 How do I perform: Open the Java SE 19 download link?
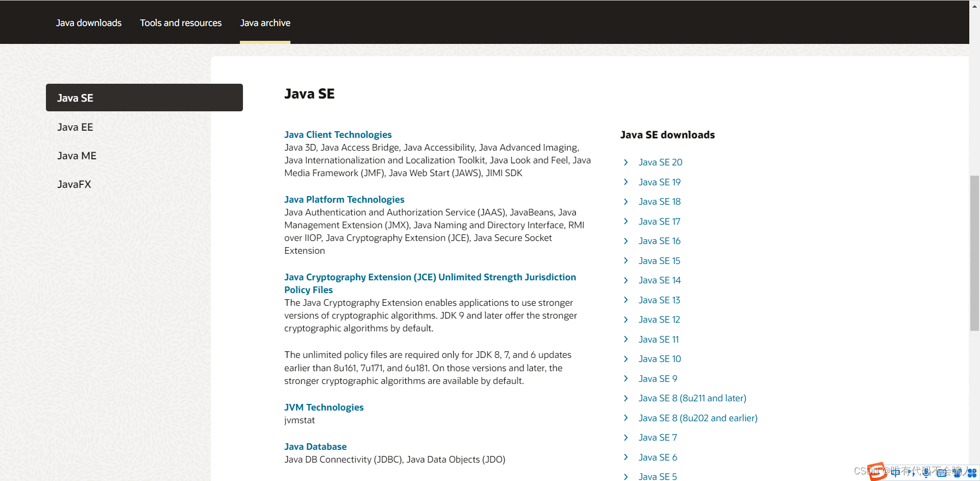pos(659,182)
